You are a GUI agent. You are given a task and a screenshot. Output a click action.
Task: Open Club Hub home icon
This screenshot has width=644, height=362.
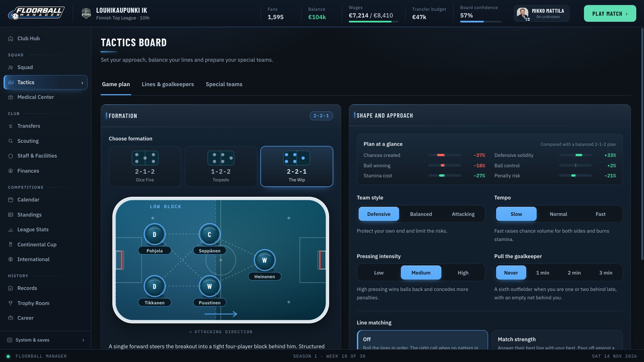(x=11, y=39)
